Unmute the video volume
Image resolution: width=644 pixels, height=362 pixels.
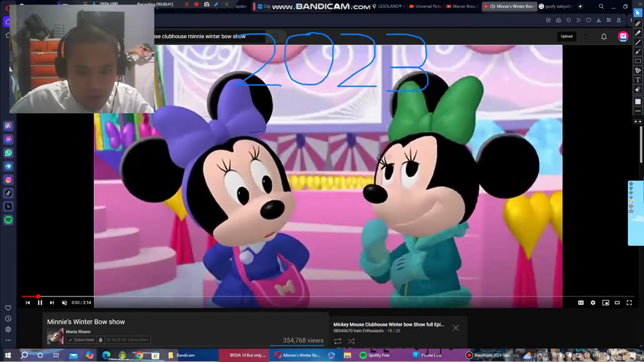pos(64,303)
